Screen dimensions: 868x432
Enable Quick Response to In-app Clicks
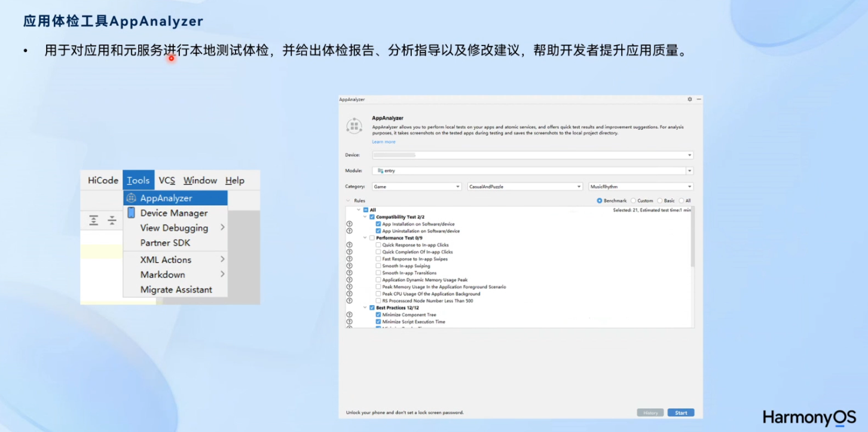click(378, 245)
